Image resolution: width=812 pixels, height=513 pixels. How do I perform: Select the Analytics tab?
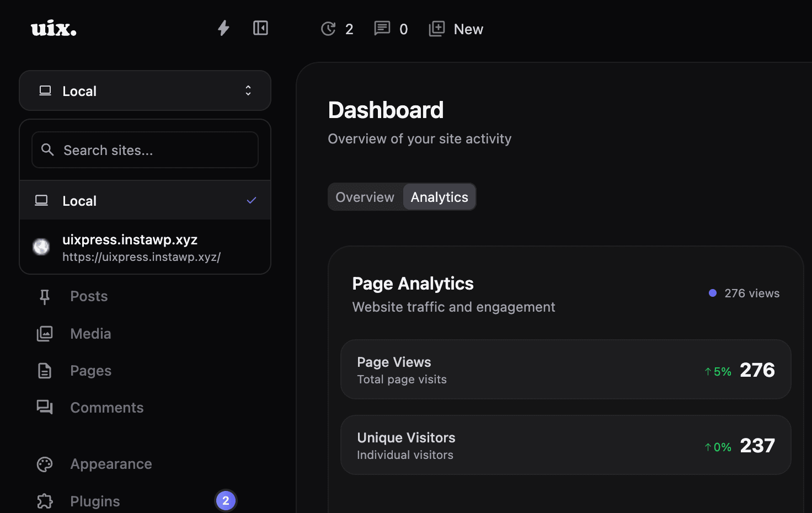[x=439, y=196]
